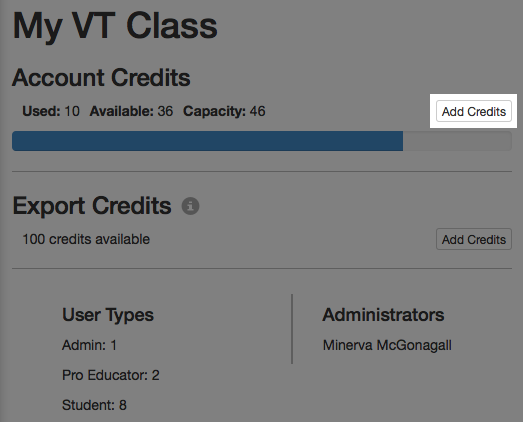Click the Account Credits heading

(x=101, y=77)
